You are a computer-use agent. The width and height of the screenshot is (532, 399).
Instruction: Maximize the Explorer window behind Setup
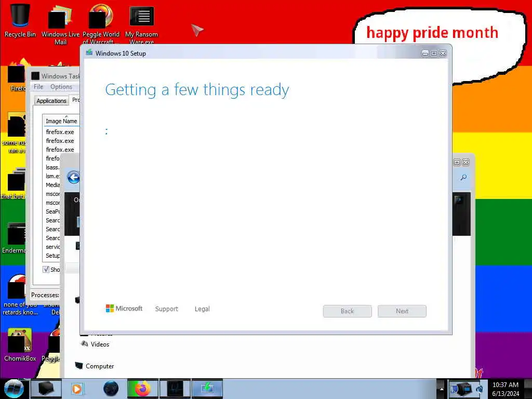pyautogui.click(x=457, y=162)
